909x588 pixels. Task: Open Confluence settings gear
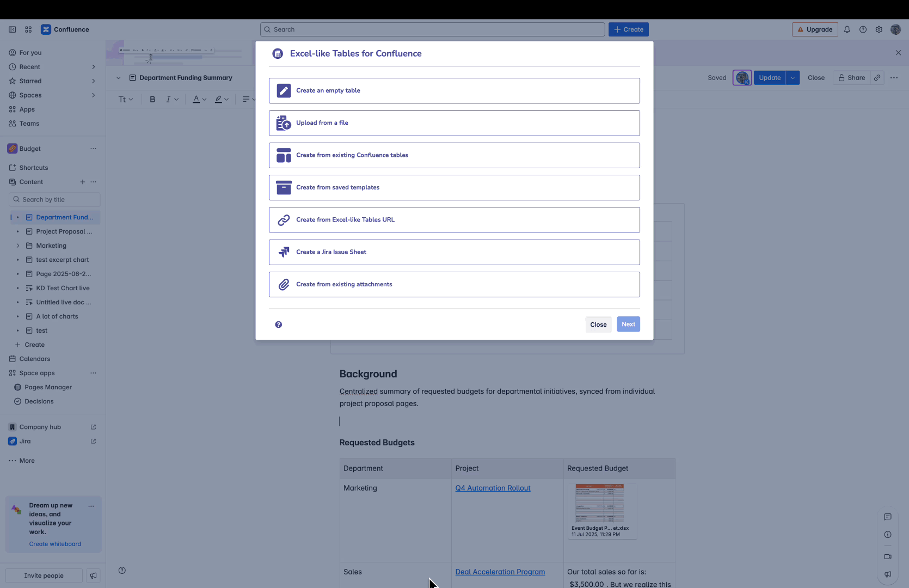(x=879, y=29)
